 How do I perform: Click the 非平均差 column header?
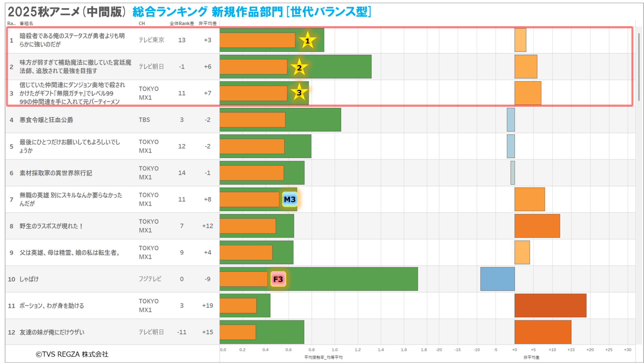207,23
